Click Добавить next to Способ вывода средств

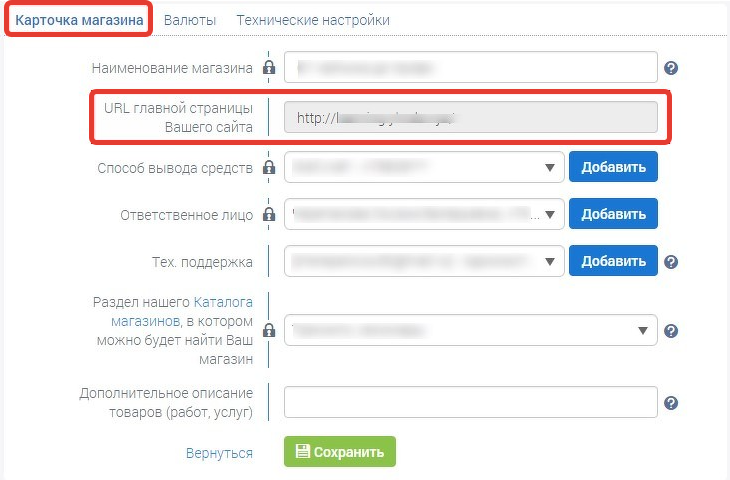(x=613, y=167)
